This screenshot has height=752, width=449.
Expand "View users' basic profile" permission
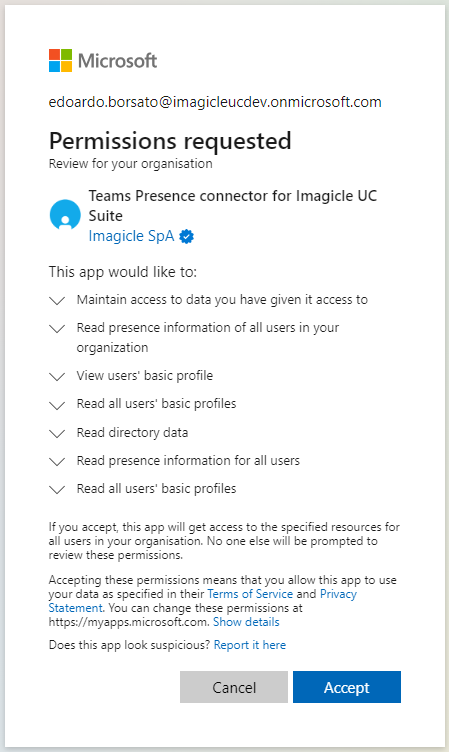tap(57, 376)
